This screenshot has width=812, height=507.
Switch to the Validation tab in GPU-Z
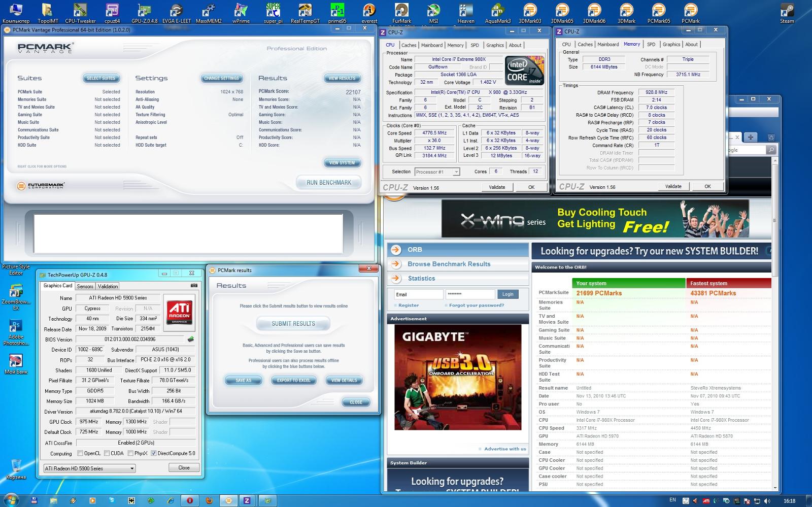coord(108,286)
